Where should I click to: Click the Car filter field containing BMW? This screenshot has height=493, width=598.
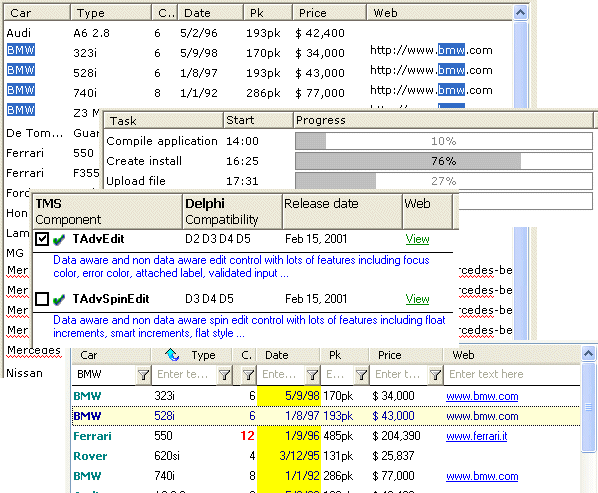click(x=104, y=375)
